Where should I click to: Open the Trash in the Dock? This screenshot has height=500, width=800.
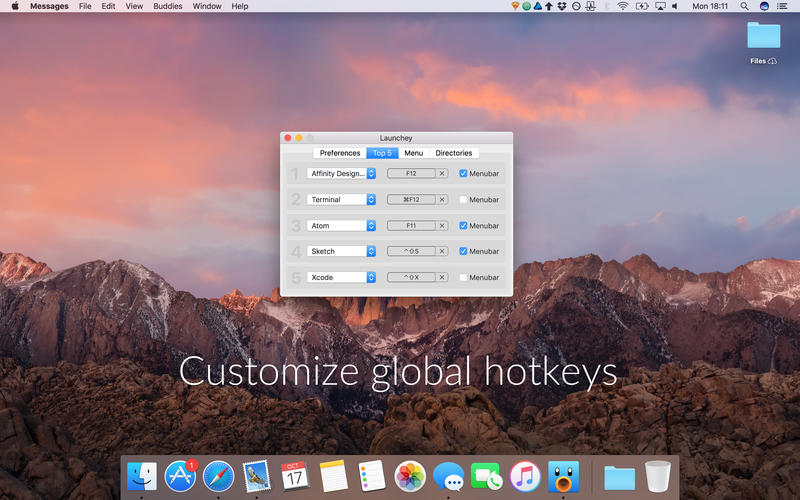coord(658,476)
